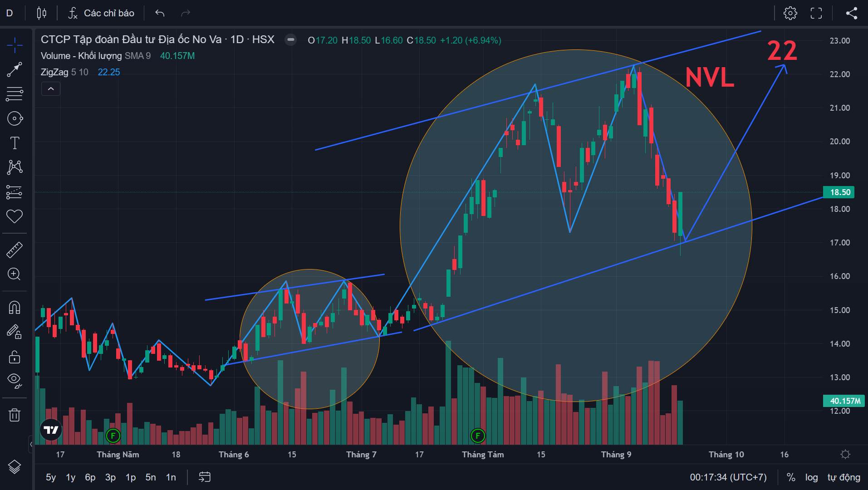Select the 1y time range
The image size is (868, 490).
coord(71,477)
